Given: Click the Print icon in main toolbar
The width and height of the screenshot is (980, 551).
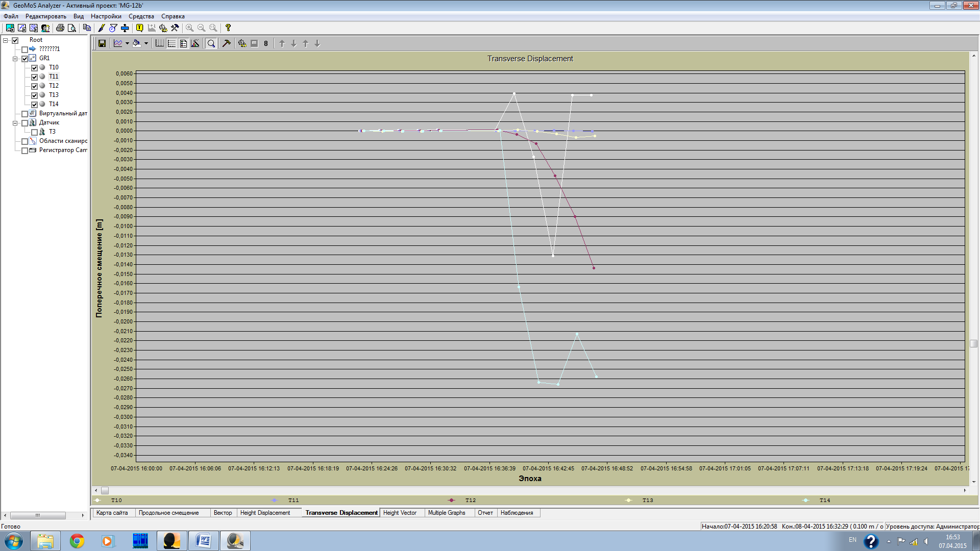Looking at the screenshot, I should (60, 28).
